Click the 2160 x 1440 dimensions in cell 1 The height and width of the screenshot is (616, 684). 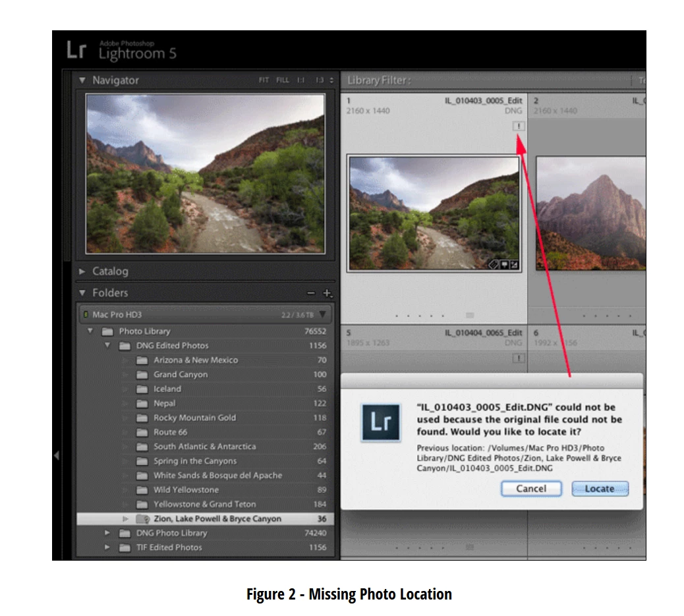pyautogui.click(x=368, y=111)
